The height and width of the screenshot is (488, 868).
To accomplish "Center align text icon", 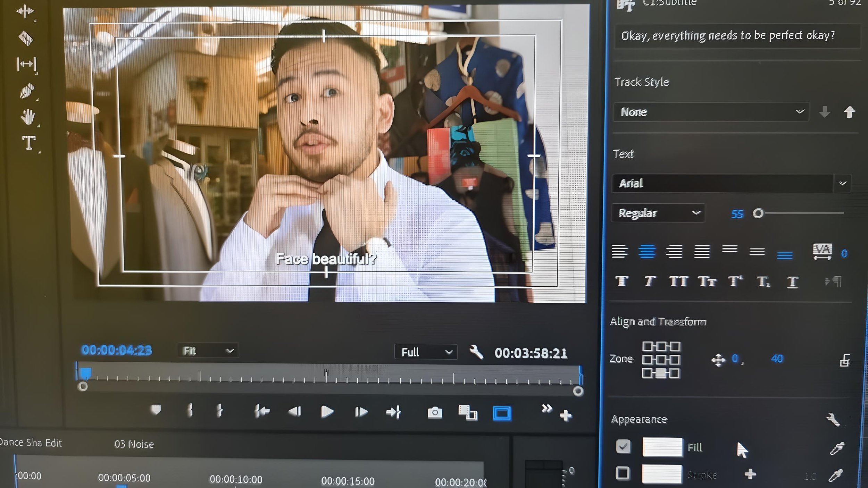I will click(x=647, y=251).
